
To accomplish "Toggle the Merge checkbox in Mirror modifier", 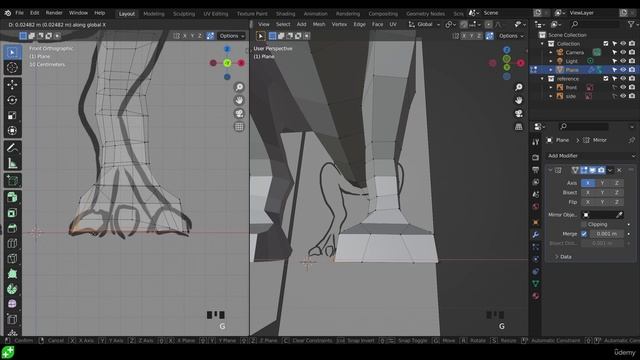I will 584,234.
